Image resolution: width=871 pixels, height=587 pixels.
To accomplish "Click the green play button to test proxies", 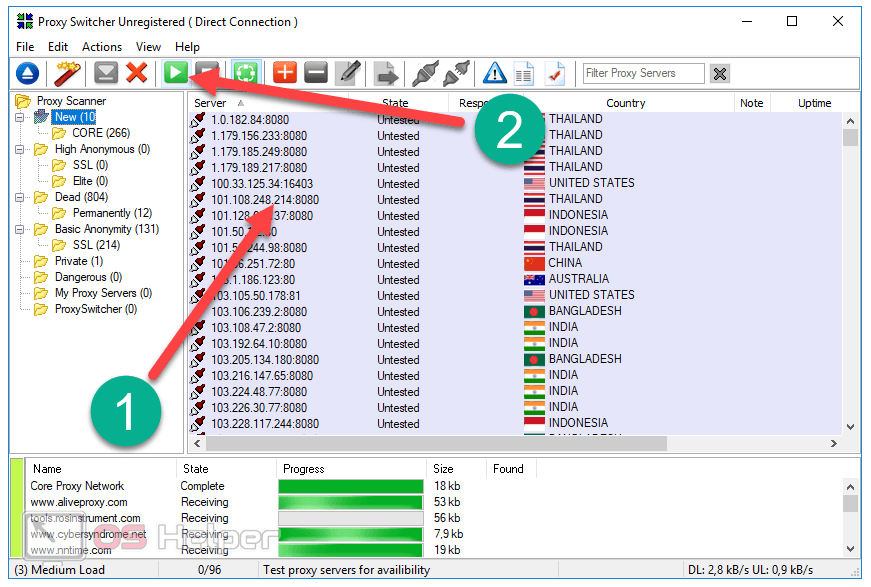I will tap(176, 73).
